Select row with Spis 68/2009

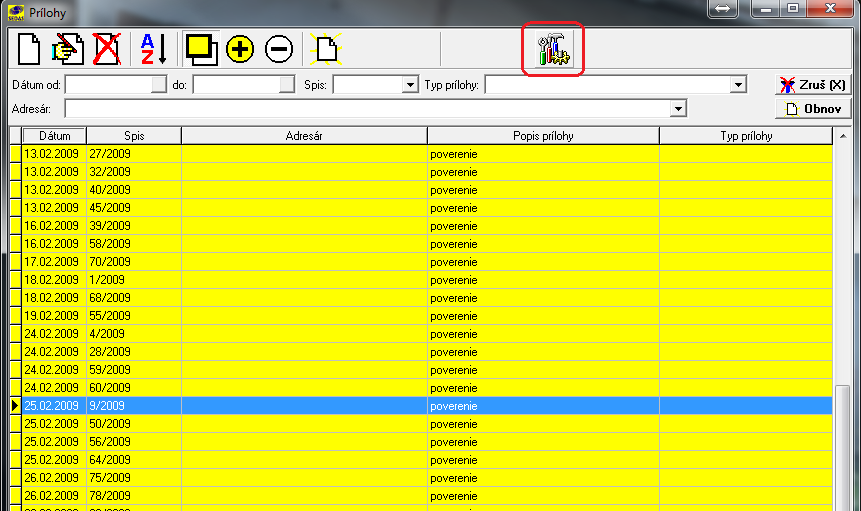[x=421, y=298]
